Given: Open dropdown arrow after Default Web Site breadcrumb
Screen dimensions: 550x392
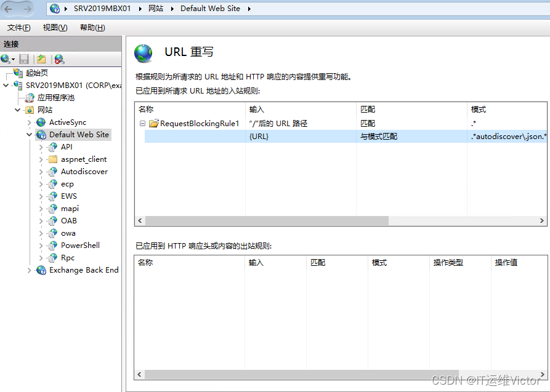Looking at the screenshot, I should click(x=249, y=9).
